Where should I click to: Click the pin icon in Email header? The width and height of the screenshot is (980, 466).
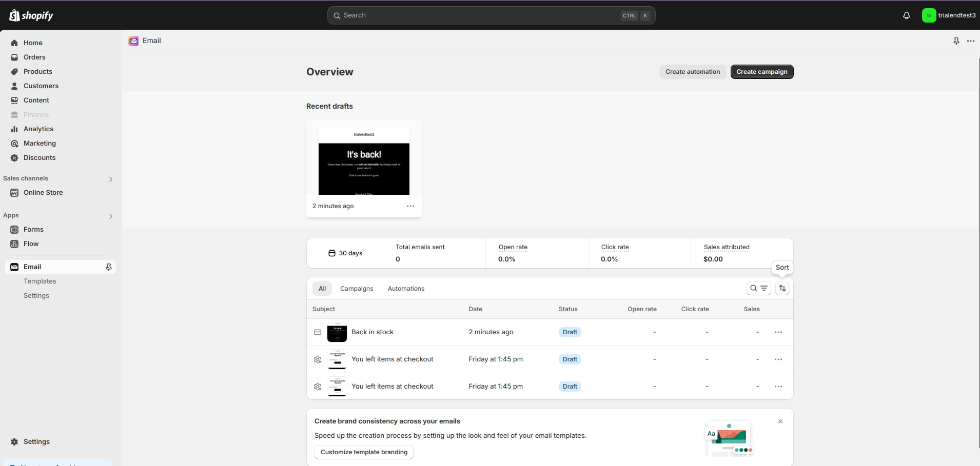(x=956, y=41)
